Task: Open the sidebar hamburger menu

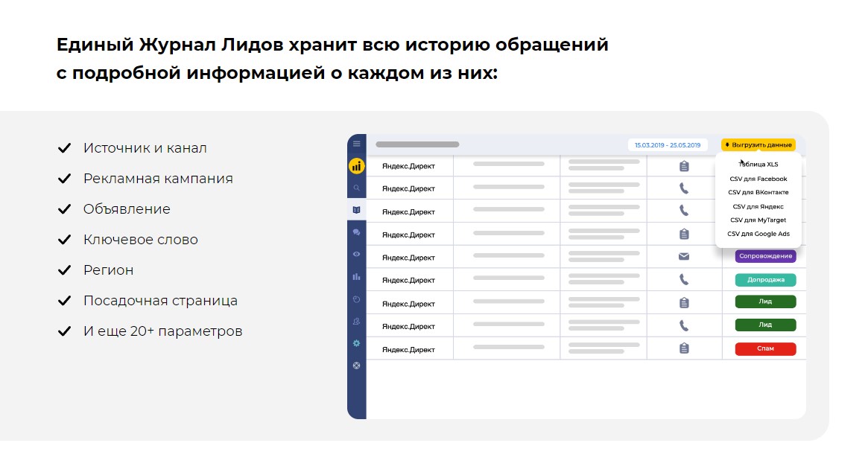Action: pos(357,143)
